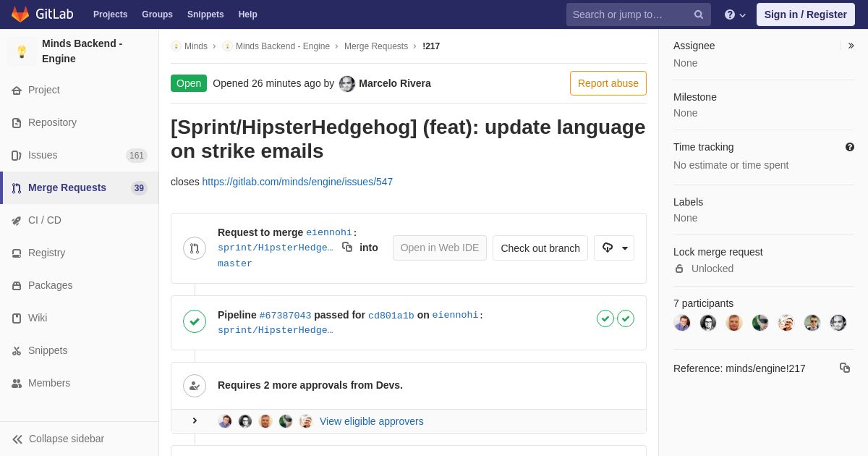
Task: Copy the source branch name
Action: coord(347,247)
